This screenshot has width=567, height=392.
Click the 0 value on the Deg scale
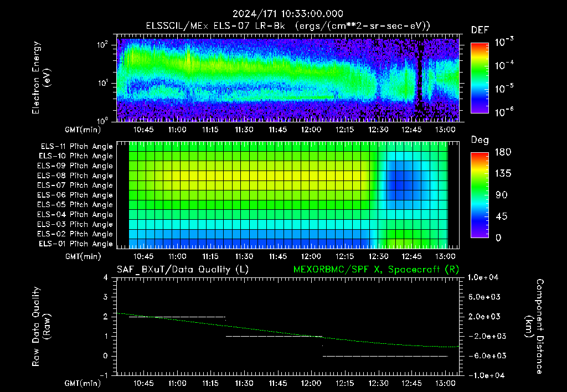pyautogui.click(x=498, y=238)
